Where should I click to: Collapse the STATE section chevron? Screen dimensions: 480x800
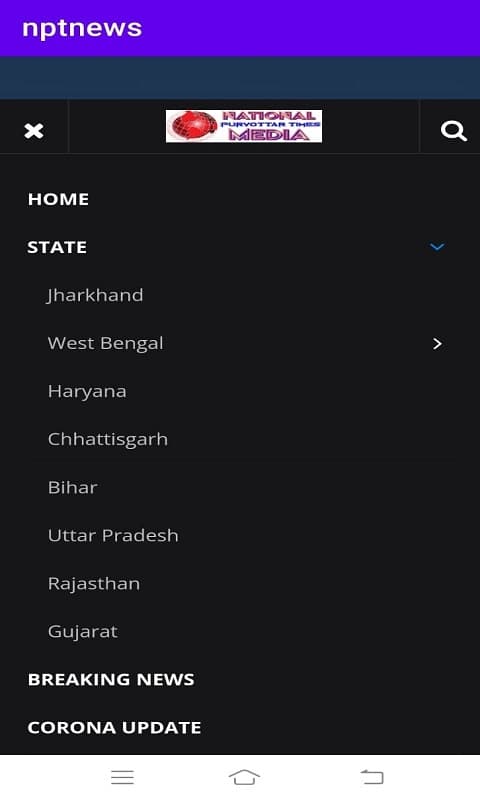click(437, 247)
